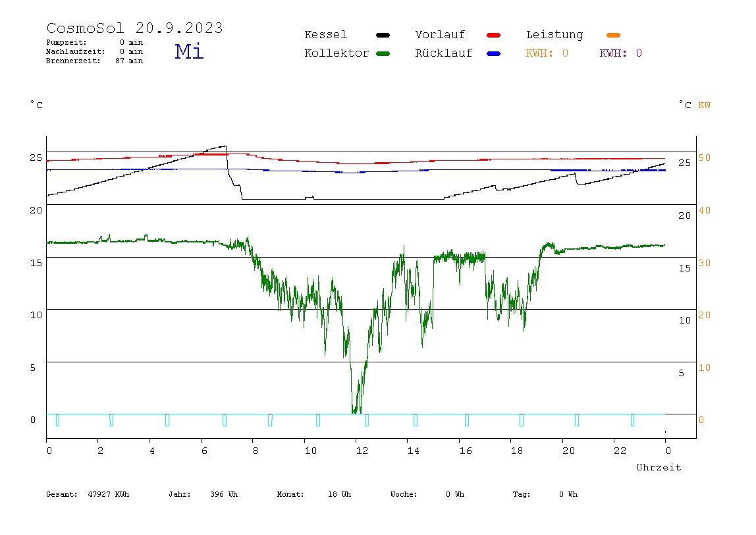Click "25" on the left temperature axis
The height and width of the screenshot is (535, 756).
[36, 157]
